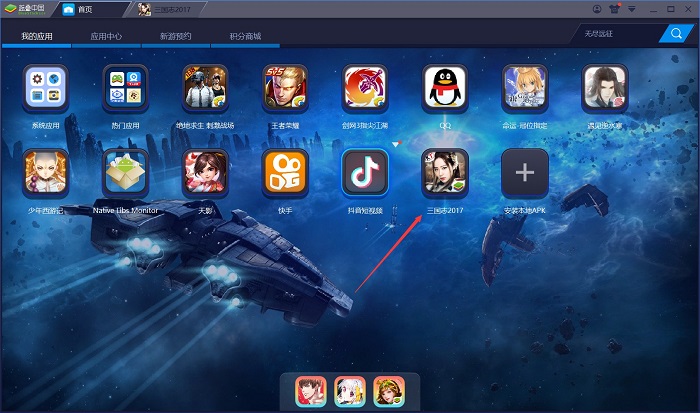Open the first dock game with brown-haired character
This screenshot has height=413, width=700.
coord(311,391)
